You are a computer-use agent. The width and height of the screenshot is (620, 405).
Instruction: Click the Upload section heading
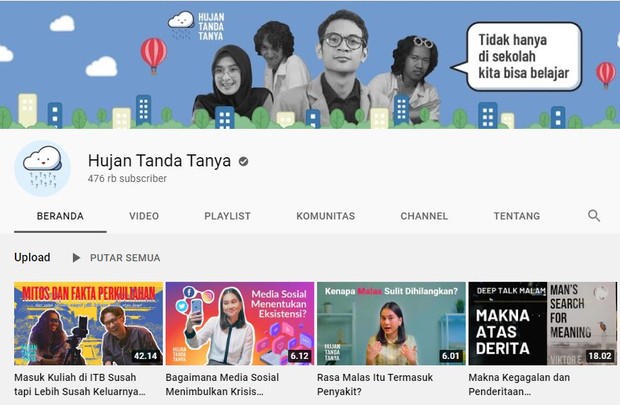32,257
